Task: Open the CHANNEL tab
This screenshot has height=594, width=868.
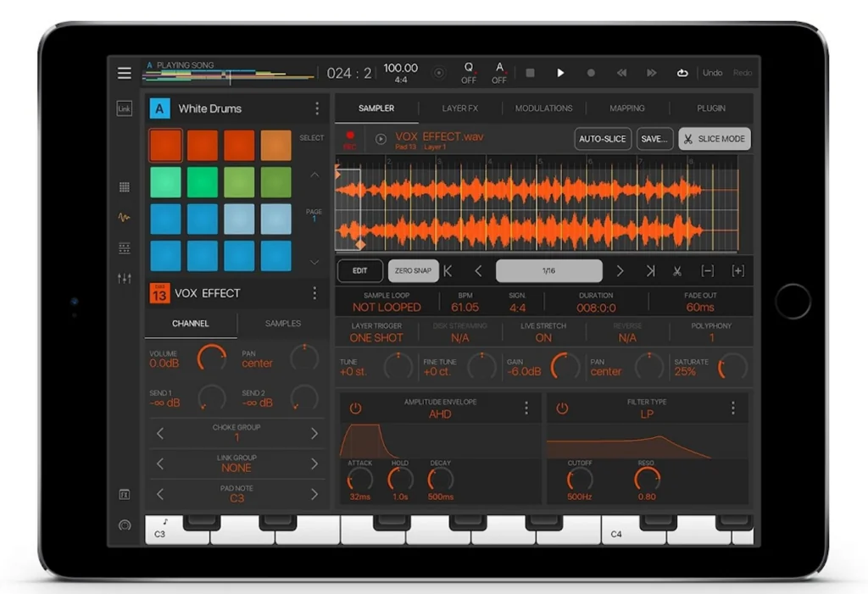Action: (191, 324)
